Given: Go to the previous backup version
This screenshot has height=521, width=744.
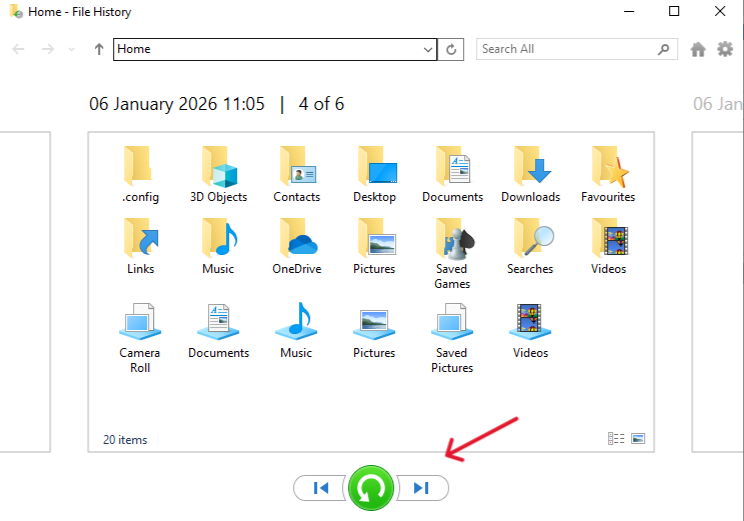Looking at the screenshot, I should pos(321,488).
